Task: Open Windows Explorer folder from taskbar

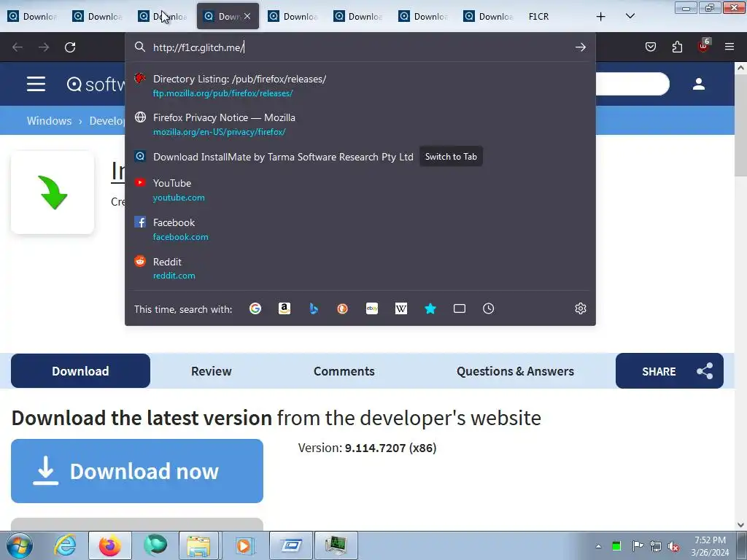Action: [x=198, y=545]
